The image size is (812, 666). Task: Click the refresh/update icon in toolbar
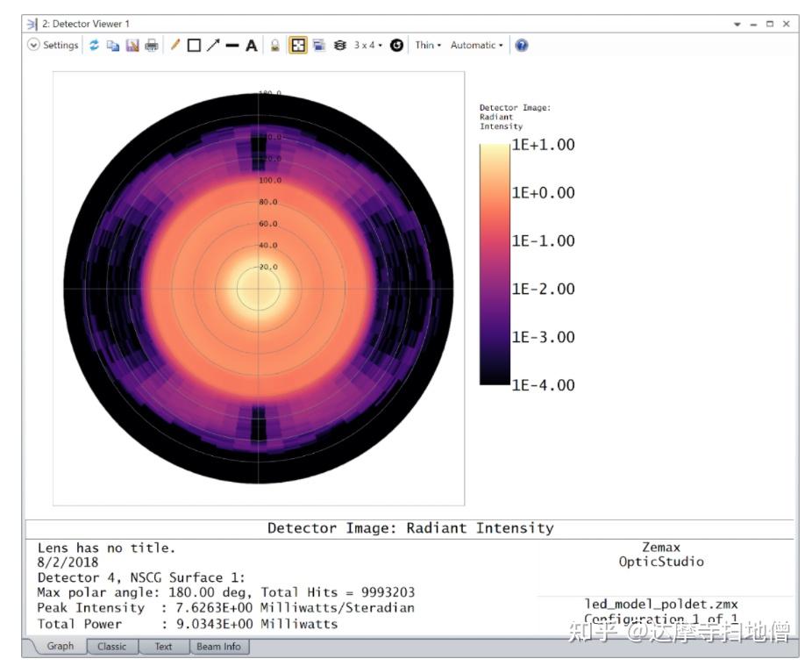(94, 45)
